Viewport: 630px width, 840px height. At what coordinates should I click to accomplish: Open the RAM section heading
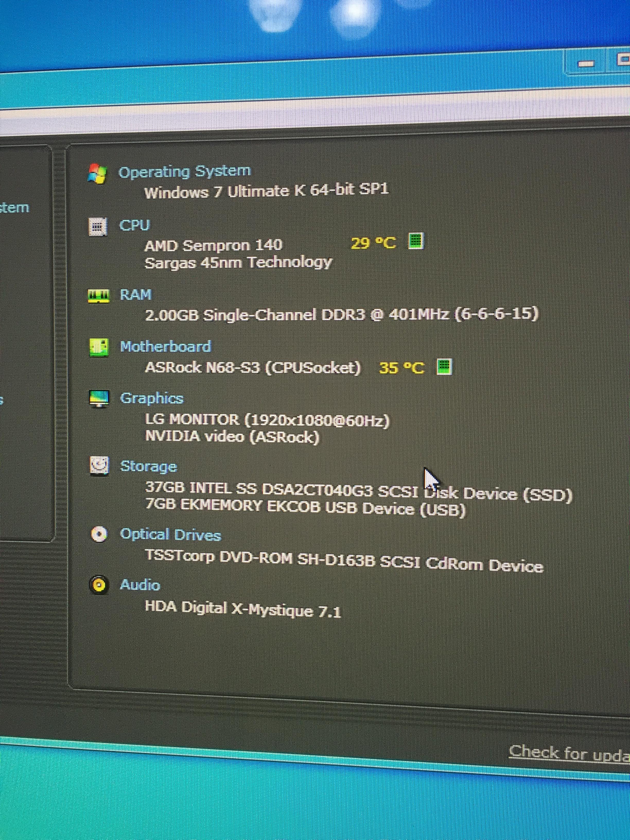coord(136,295)
